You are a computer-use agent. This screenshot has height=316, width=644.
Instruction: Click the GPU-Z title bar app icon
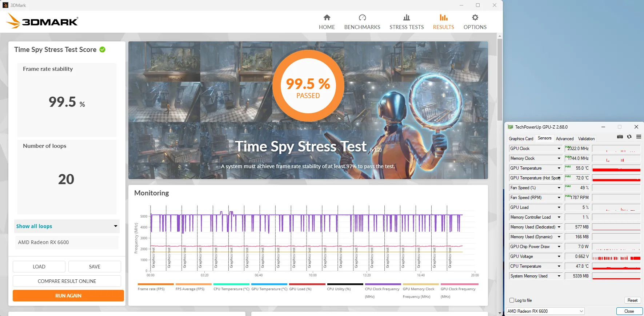[x=510, y=127]
